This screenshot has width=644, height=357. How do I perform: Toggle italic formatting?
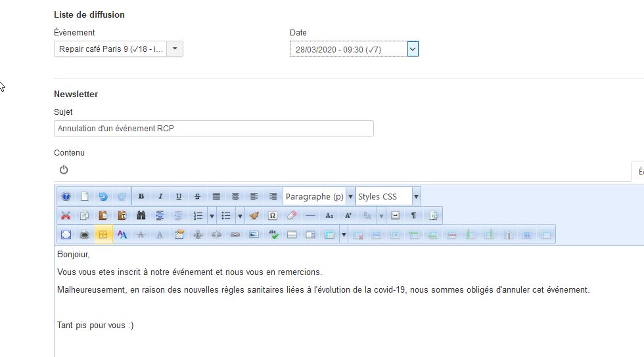[x=160, y=197]
